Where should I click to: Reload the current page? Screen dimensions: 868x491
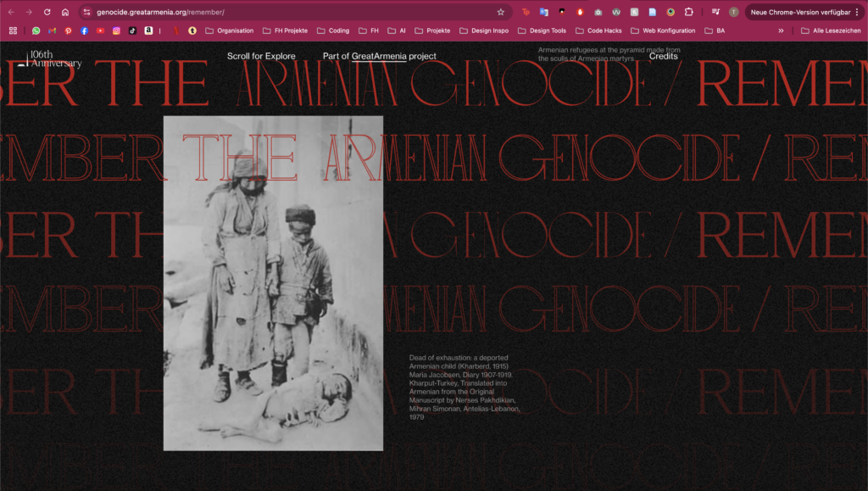(x=47, y=12)
